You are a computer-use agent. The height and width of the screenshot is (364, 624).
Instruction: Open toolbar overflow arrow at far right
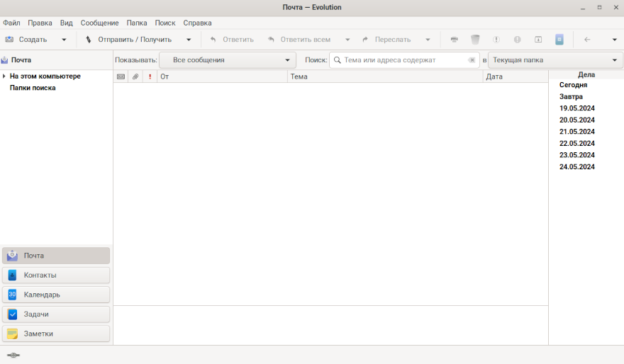tap(614, 40)
